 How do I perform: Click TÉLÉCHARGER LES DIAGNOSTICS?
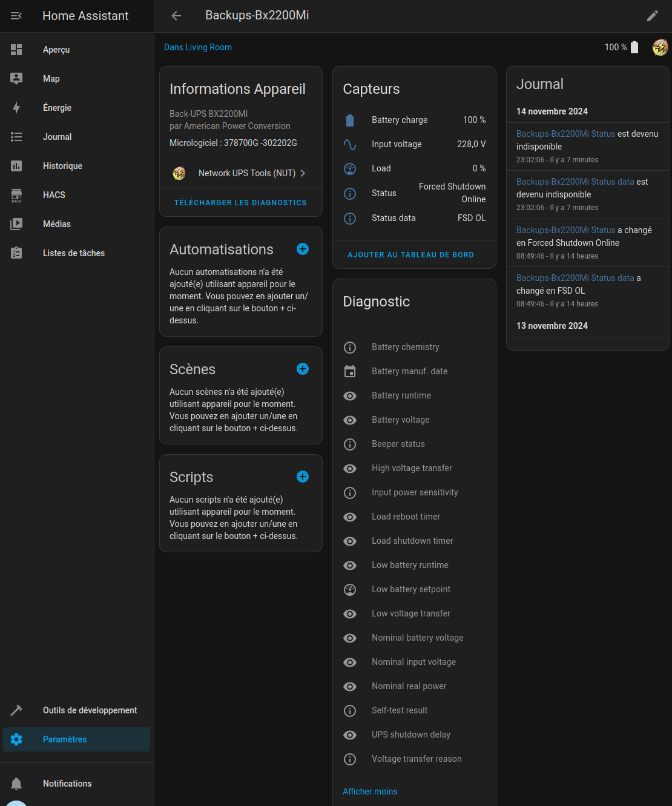tap(240, 202)
